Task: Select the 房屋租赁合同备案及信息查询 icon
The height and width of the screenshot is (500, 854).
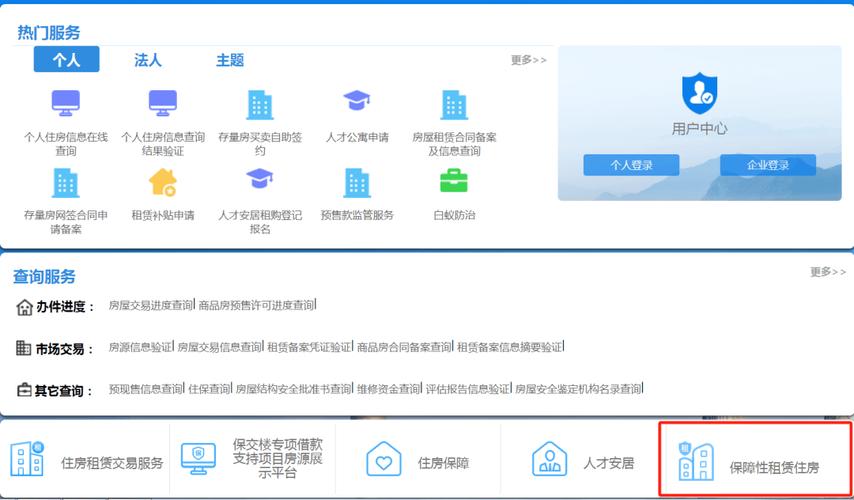Action: (454, 104)
